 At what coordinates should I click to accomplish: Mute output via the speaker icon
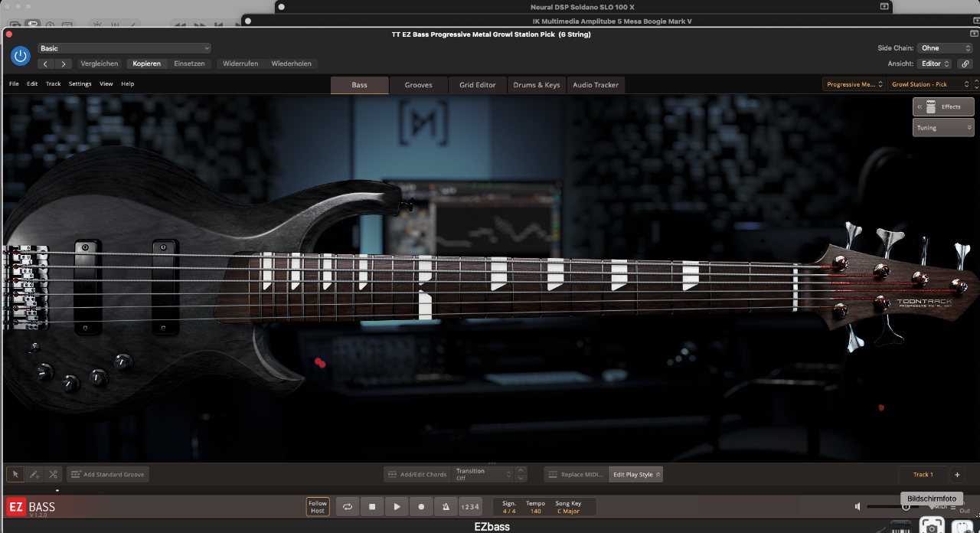point(857,506)
